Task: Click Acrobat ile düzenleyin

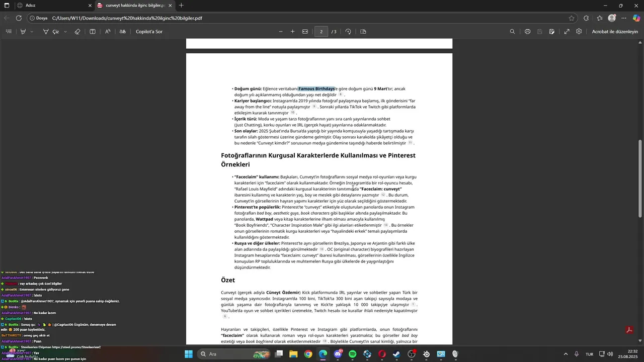Action: point(615,32)
